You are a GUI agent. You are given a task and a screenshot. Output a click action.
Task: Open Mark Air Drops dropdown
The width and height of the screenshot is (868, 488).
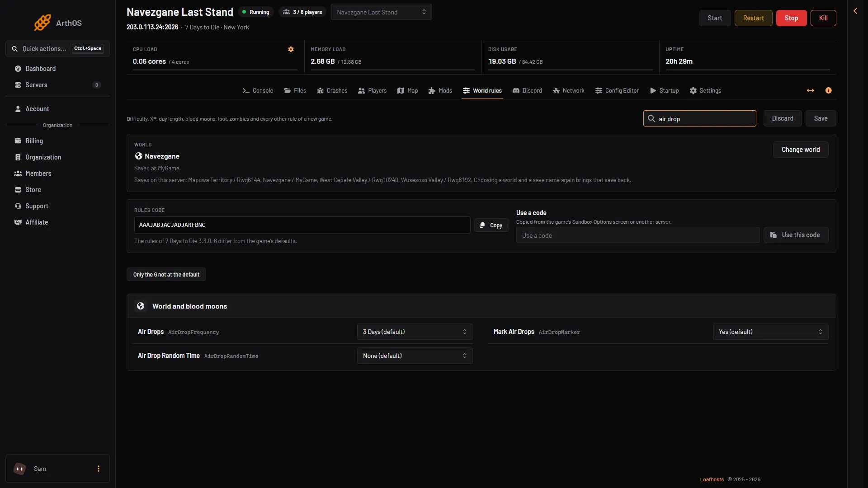point(770,332)
